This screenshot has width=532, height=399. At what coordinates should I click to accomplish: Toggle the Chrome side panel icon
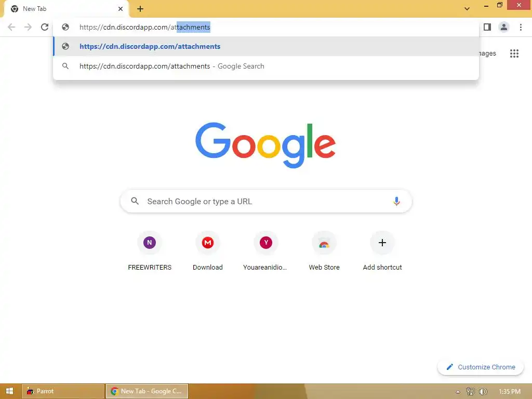[x=487, y=27]
